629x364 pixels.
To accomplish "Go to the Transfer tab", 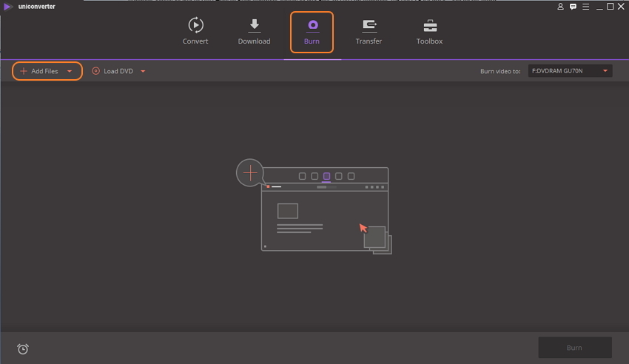I will point(369,31).
